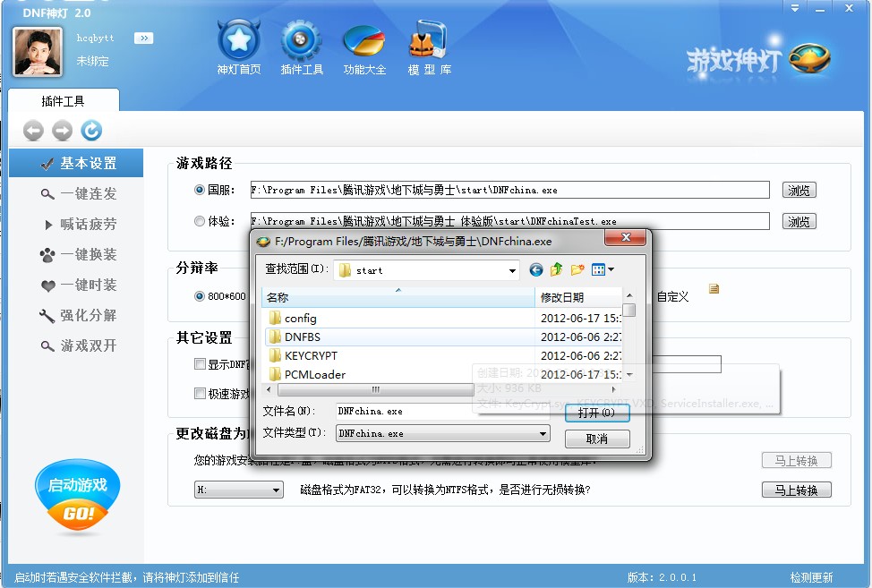Click the file list scroll-down arrow
Viewport: 872px width, 588px height.
[629, 375]
